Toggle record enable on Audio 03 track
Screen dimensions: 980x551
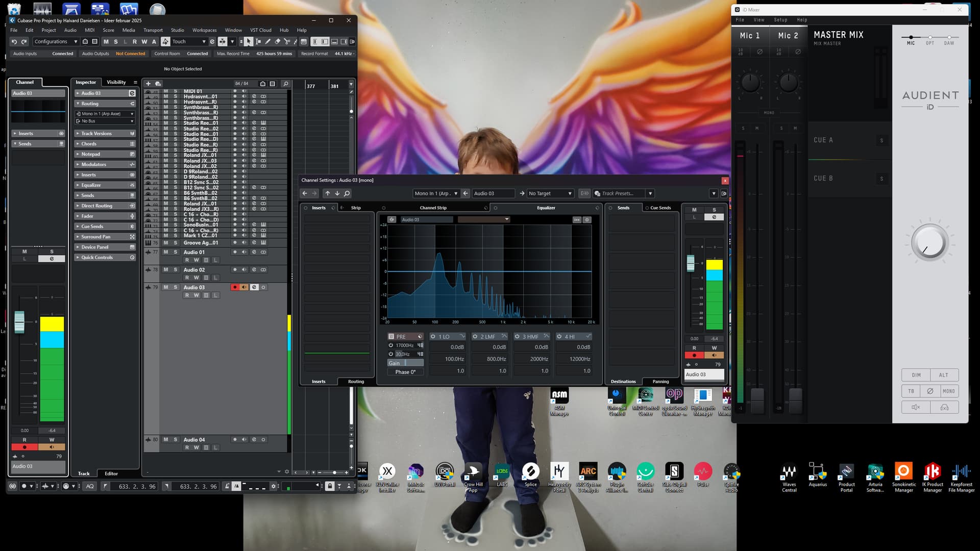[235, 287]
